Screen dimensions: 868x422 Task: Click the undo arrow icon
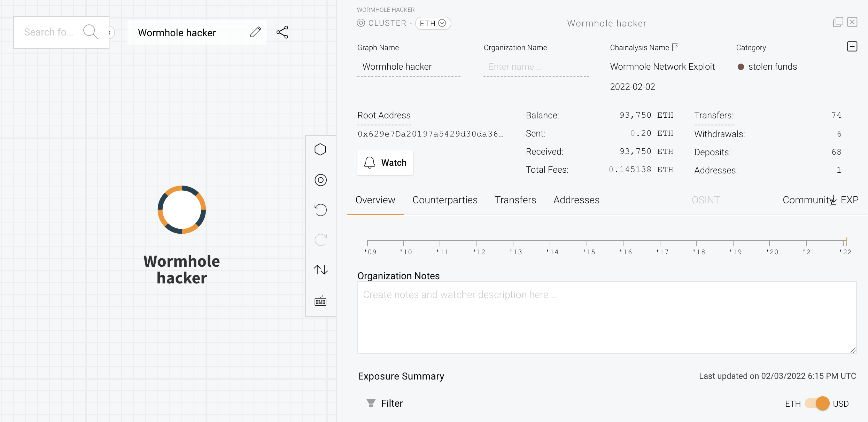click(x=320, y=210)
